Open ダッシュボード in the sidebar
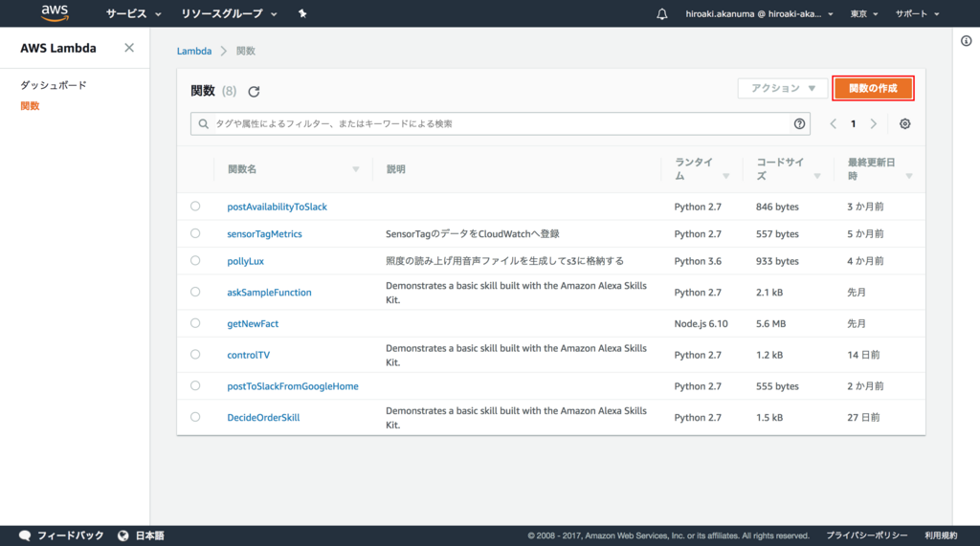 click(54, 85)
